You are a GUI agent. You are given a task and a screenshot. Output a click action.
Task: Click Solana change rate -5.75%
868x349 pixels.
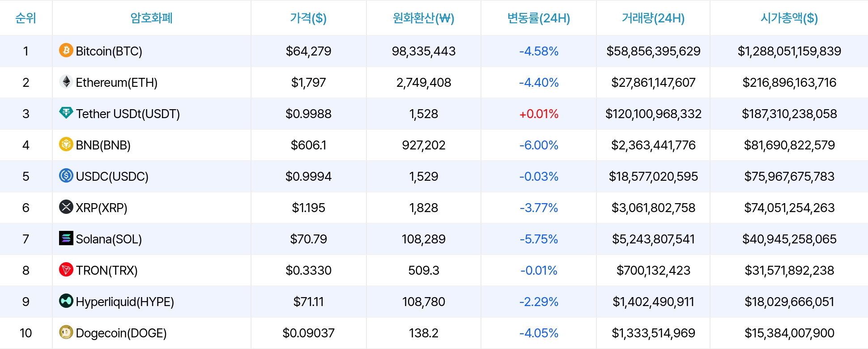539,239
